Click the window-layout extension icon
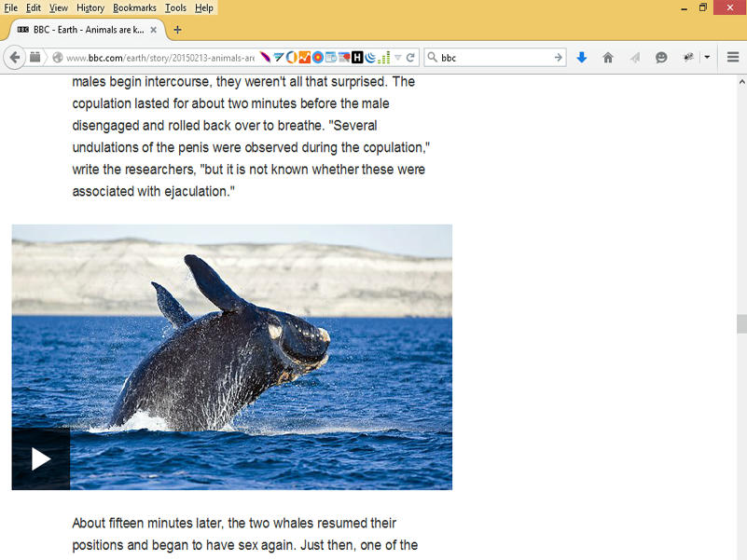Image resolution: width=747 pixels, height=560 pixels. (x=331, y=58)
